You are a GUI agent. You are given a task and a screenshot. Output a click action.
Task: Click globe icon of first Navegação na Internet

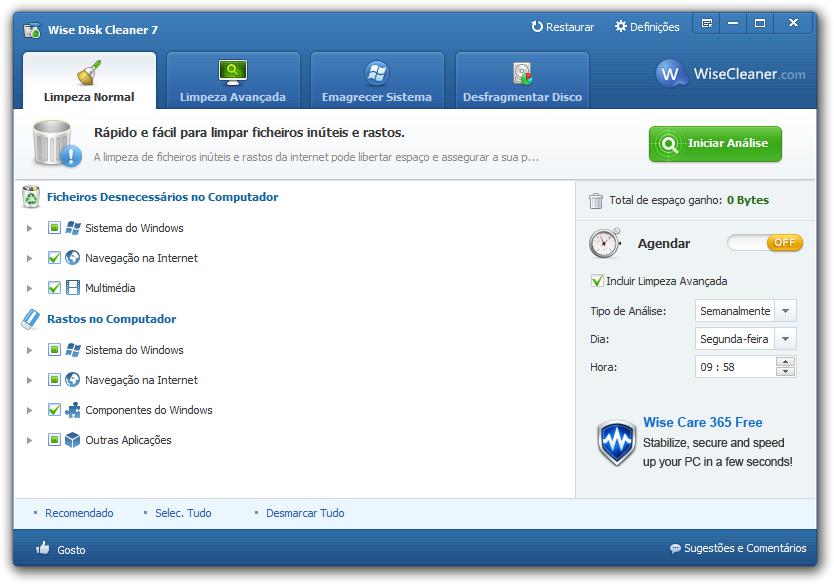pos(72,258)
